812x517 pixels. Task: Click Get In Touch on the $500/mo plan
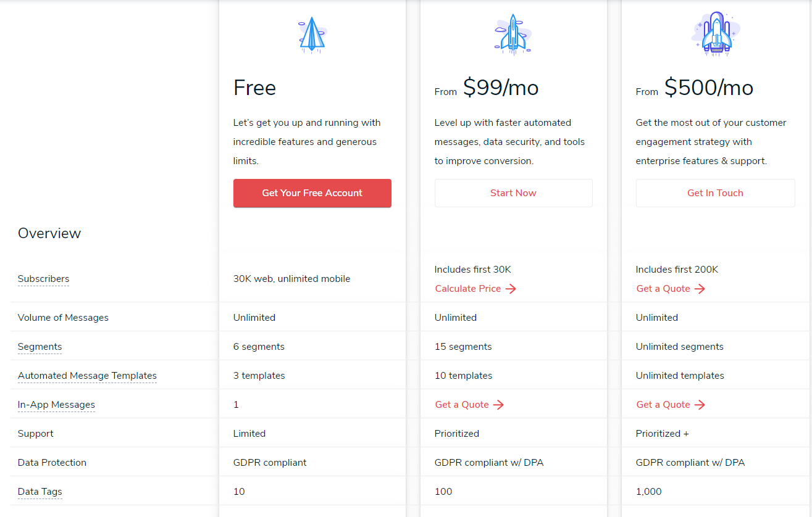pos(715,192)
